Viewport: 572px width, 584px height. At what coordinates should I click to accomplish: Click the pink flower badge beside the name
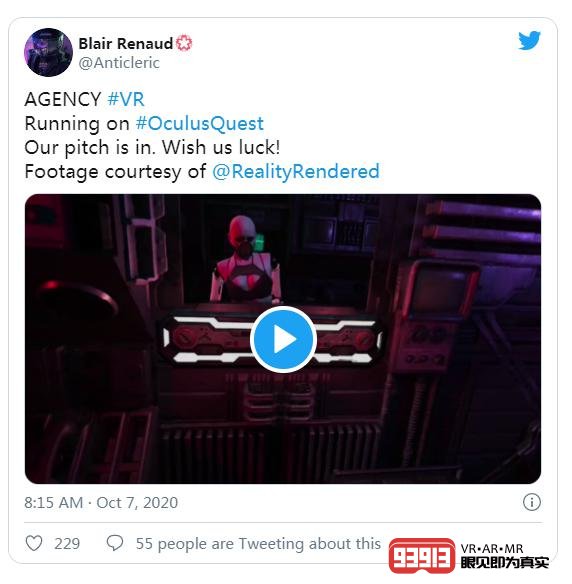[184, 43]
